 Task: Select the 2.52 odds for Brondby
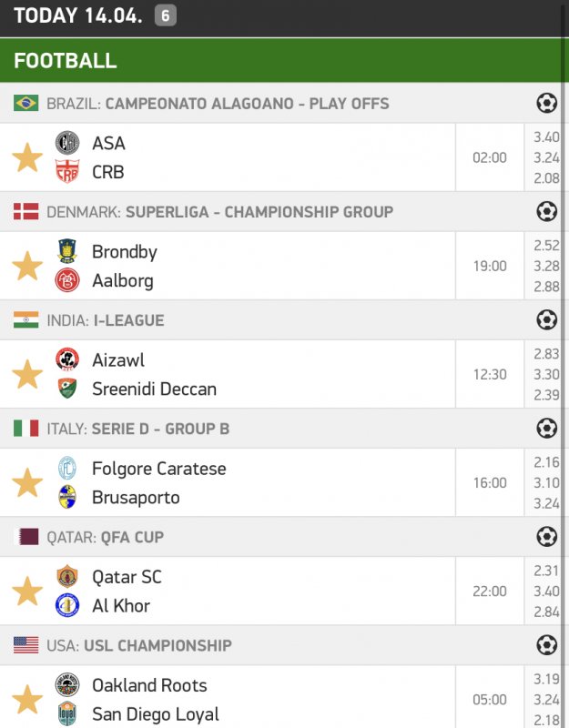(546, 246)
